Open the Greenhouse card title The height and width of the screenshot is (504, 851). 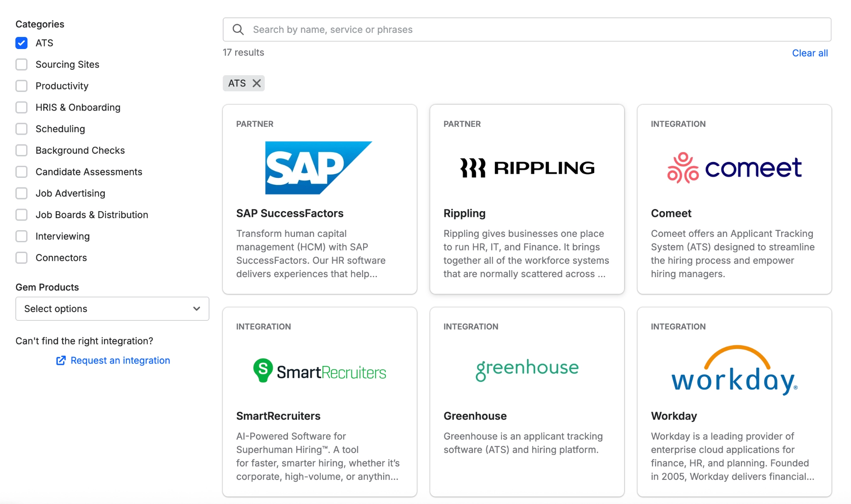pyautogui.click(x=475, y=416)
